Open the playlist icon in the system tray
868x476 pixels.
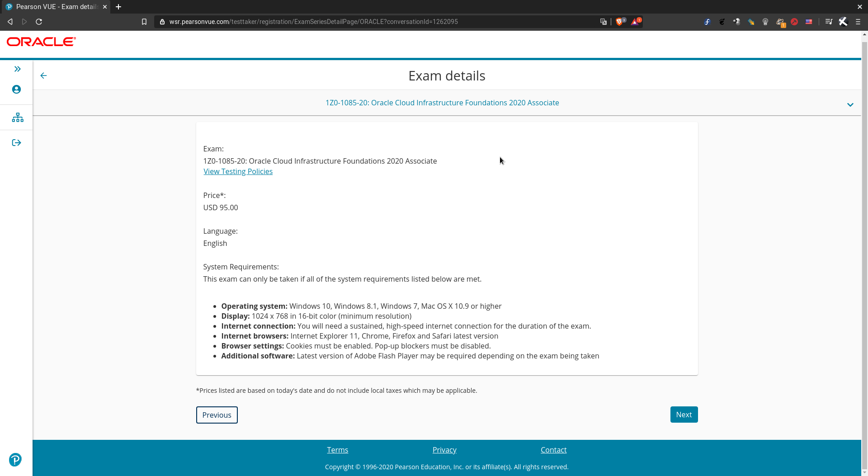tap(829, 21)
